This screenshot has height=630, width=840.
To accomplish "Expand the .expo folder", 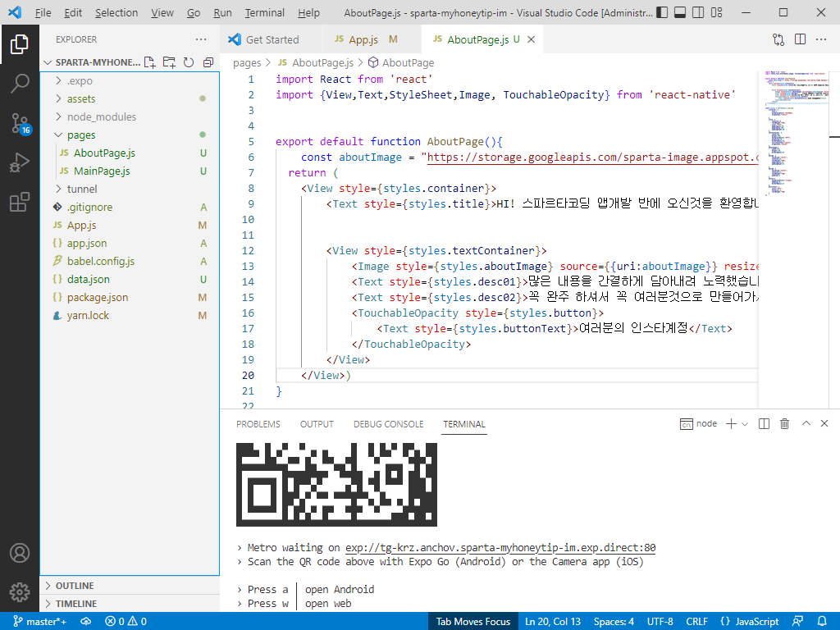I will coord(130,81).
